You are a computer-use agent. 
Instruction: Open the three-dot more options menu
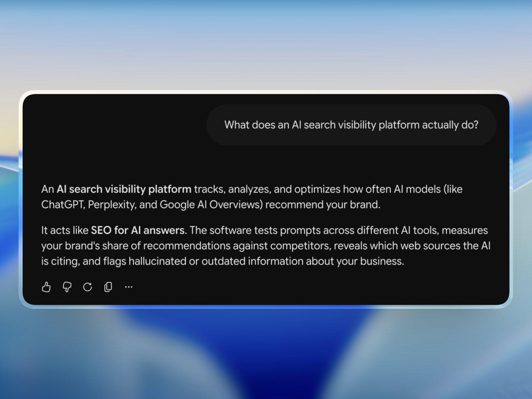[x=129, y=287]
